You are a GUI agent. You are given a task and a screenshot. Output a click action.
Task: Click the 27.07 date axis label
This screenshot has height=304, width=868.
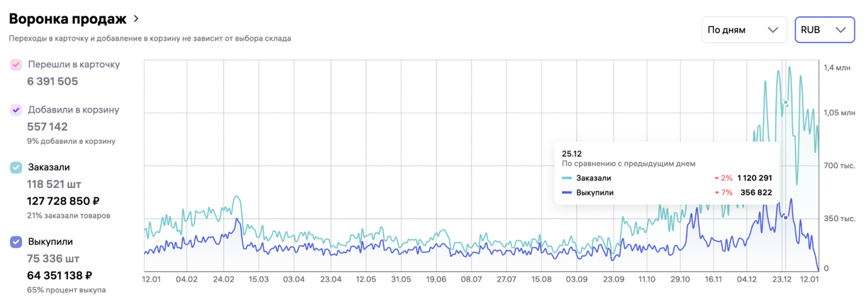[x=506, y=279]
